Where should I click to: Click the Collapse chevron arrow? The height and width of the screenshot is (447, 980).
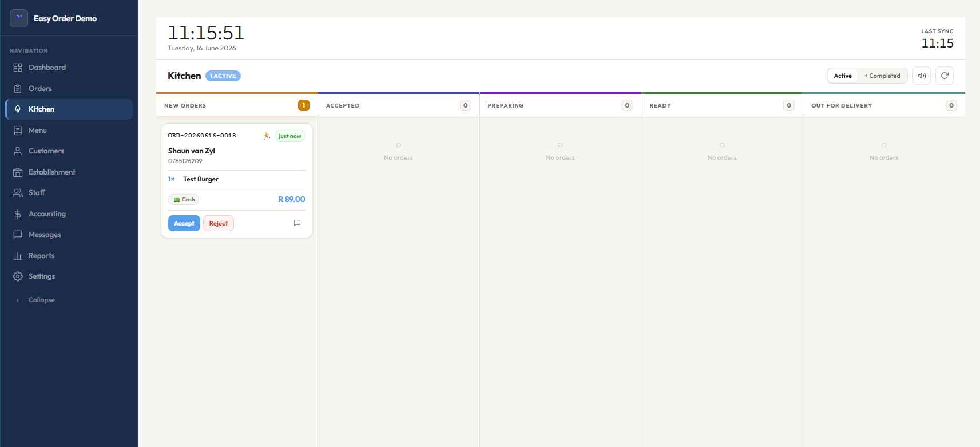[x=18, y=300]
